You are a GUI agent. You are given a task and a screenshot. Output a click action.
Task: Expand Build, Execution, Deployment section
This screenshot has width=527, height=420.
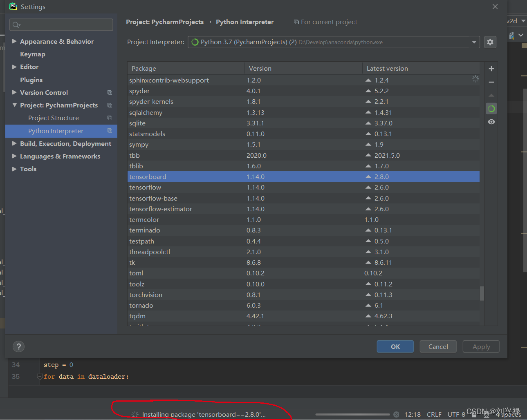tap(14, 143)
